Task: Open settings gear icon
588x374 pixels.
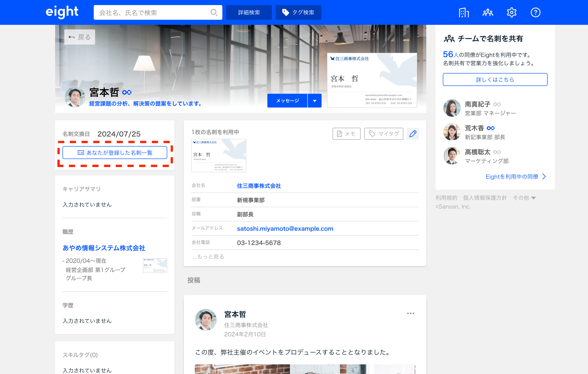Action: pyautogui.click(x=512, y=12)
